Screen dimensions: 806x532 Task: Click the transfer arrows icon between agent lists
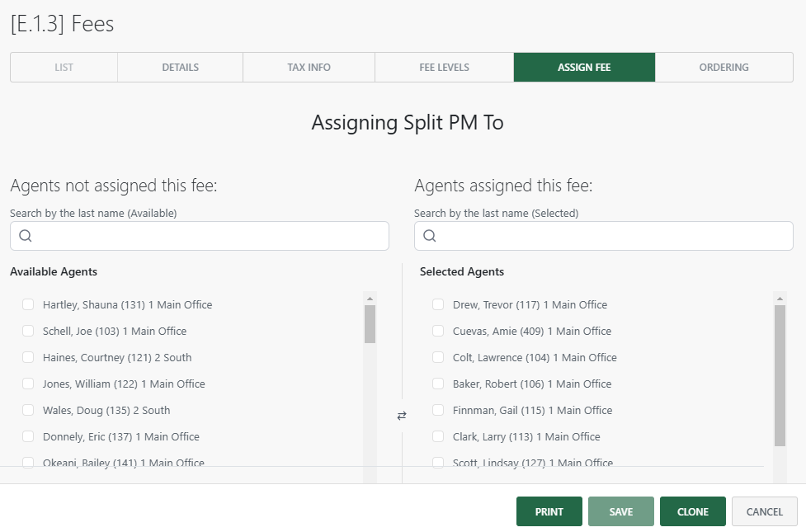click(402, 416)
